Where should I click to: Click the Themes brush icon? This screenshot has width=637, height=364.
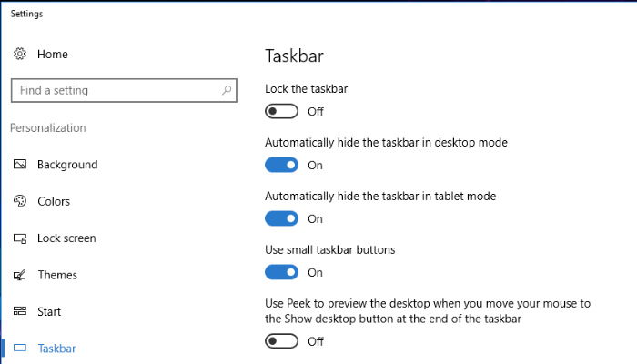tap(20, 275)
